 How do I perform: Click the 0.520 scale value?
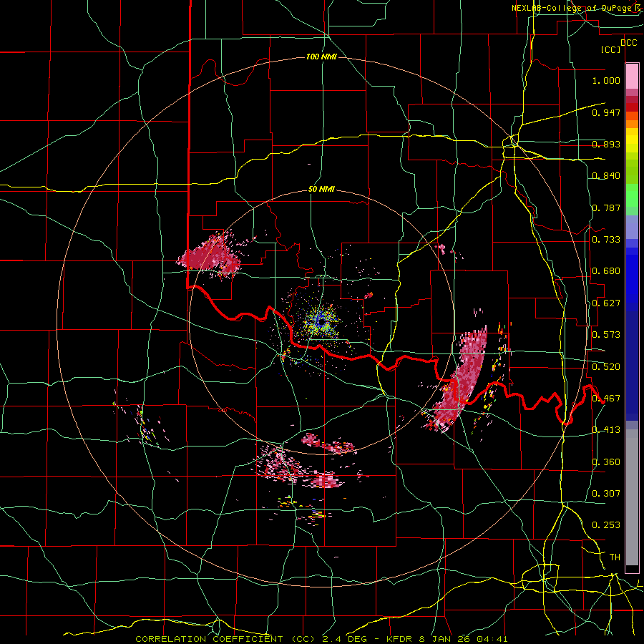point(606,367)
